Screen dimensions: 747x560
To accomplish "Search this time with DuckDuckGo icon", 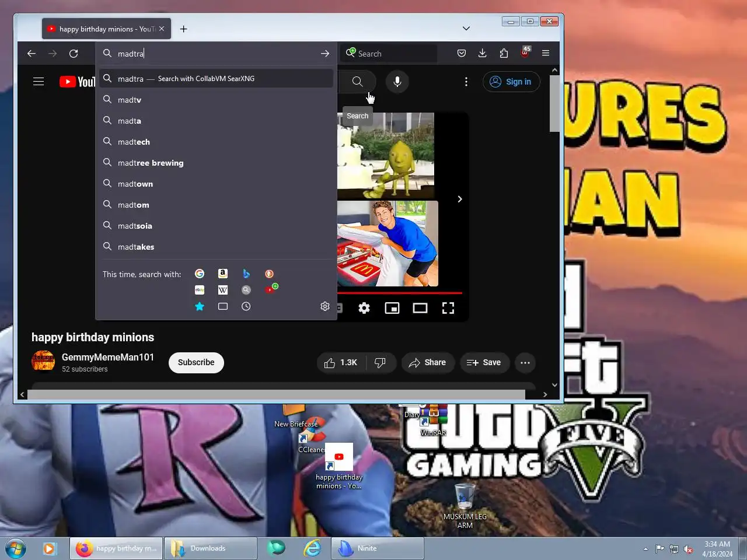I will coord(270,274).
